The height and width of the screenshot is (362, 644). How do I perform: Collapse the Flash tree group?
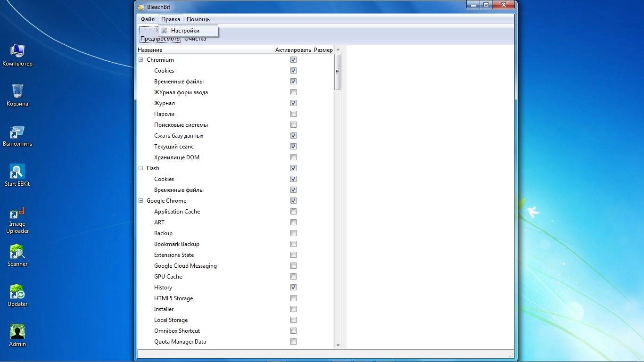[x=140, y=168]
